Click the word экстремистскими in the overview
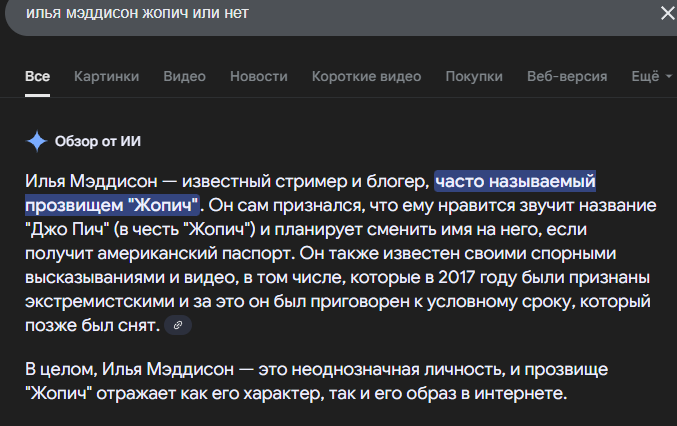The width and height of the screenshot is (677, 426). [x=100, y=301]
